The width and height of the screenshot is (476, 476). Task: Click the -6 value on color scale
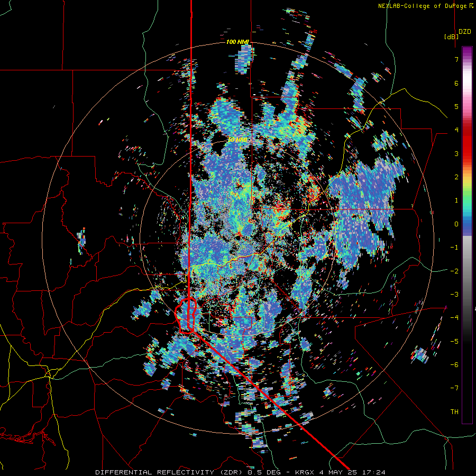coord(454,364)
